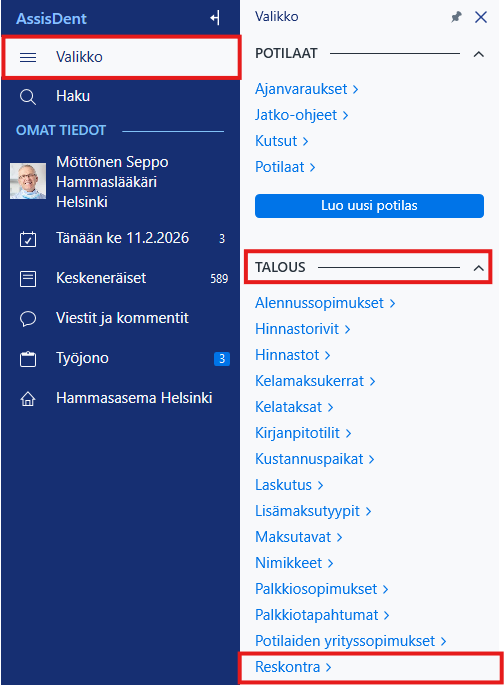Click the calendar icon next to Tänään
Viewport: 504px width, 685px height.
coord(28,239)
